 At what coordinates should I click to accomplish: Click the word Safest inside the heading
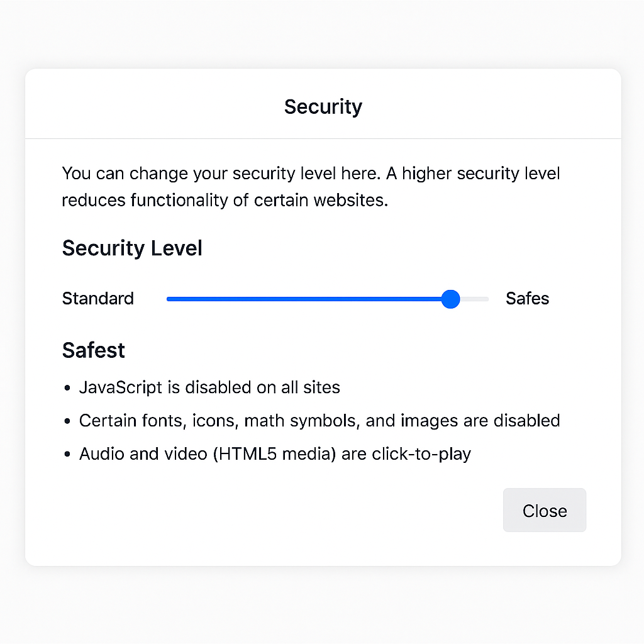[x=93, y=350]
